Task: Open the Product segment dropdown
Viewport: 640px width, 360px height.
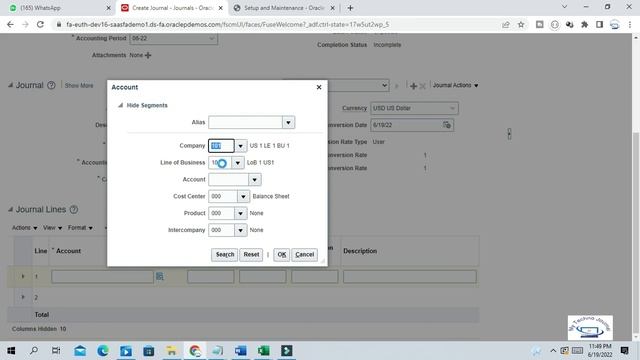Action: coord(240,213)
